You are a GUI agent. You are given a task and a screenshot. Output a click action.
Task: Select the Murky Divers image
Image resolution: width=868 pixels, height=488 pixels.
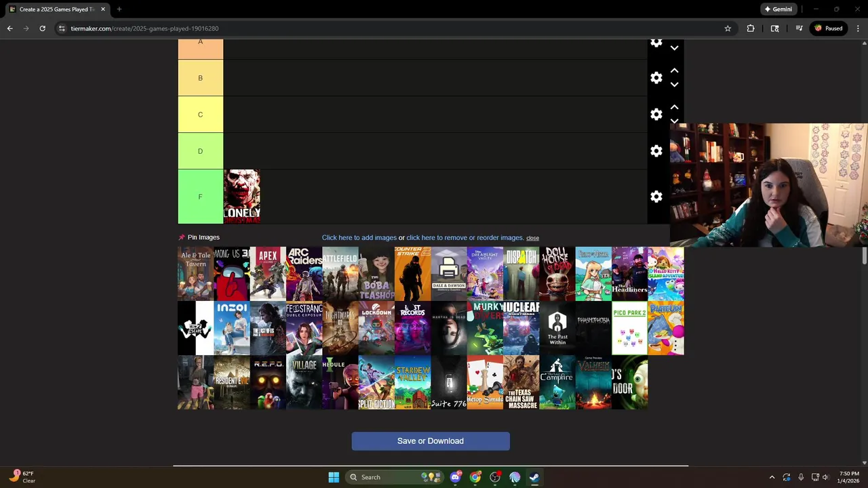coord(485,328)
